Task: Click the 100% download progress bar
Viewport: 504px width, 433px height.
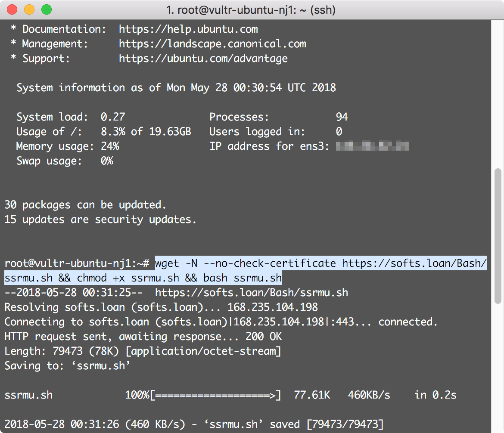Action: (x=203, y=395)
